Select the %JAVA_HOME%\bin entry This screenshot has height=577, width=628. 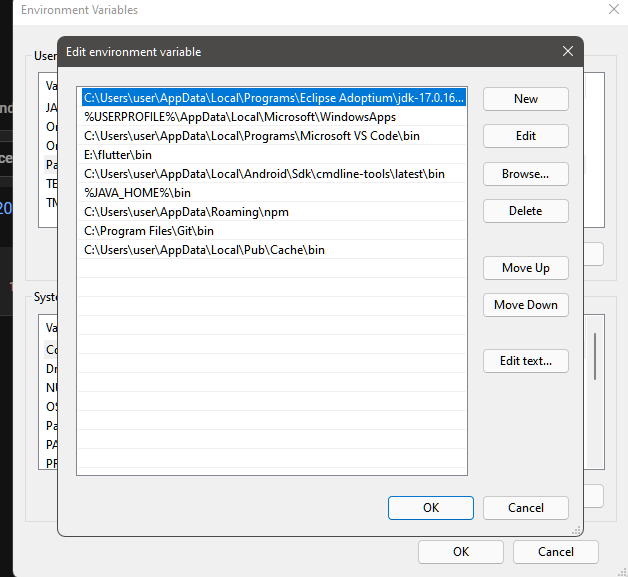point(137,193)
